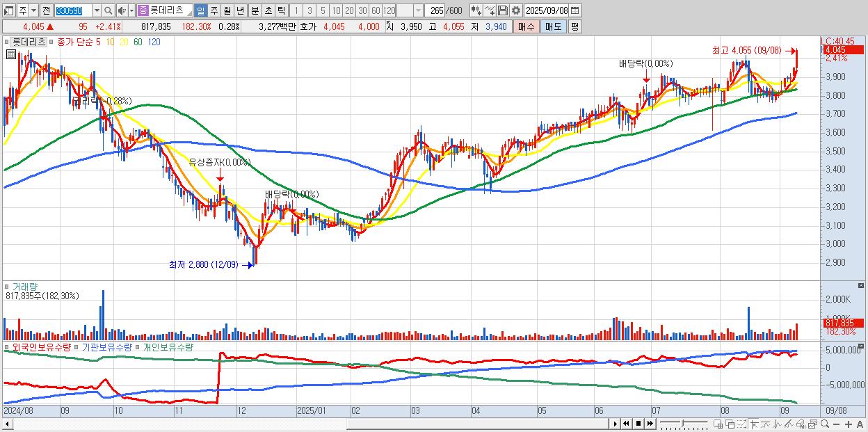Select the 10 interval preset
Image resolution: width=868 pixels, height=432 pixels.
(336, 10)
